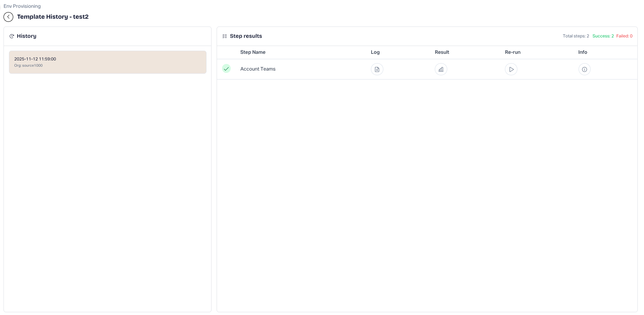Click the green success checkmark icon
Screen dimensions: 644x315
point(226,69)
